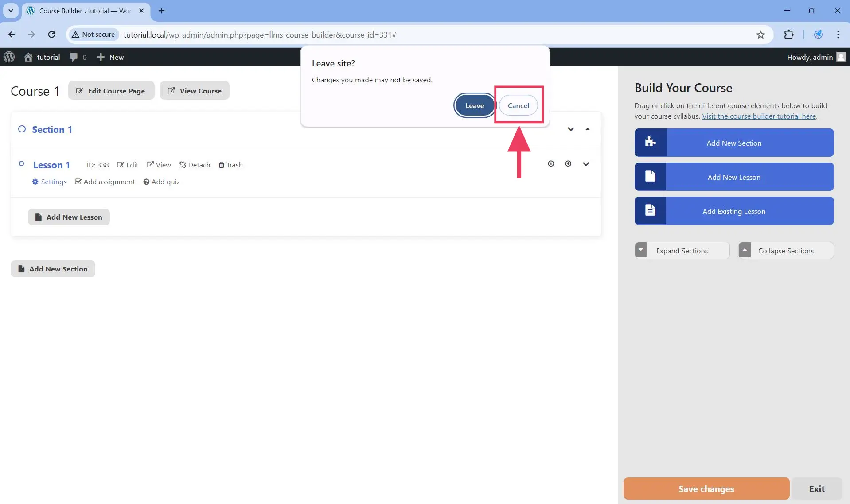The width and height of the screenshot is (850, 504).
Task: Open the browser extensions puzzle icon
Action: click(789, 35)
